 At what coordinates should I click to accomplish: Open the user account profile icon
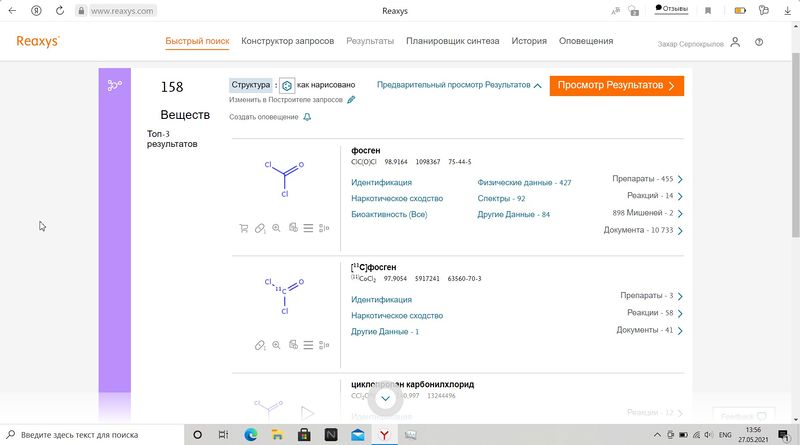pos(735,42)
